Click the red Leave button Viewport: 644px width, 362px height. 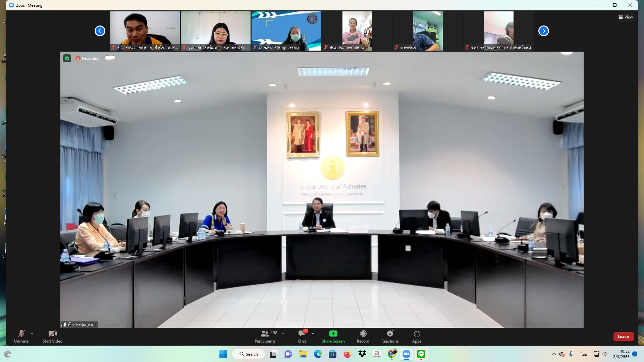point(623,337)
